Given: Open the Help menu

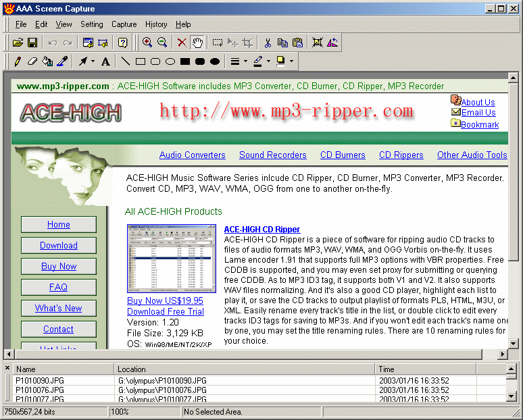Looking at the screenshot, I should (183, 24).
